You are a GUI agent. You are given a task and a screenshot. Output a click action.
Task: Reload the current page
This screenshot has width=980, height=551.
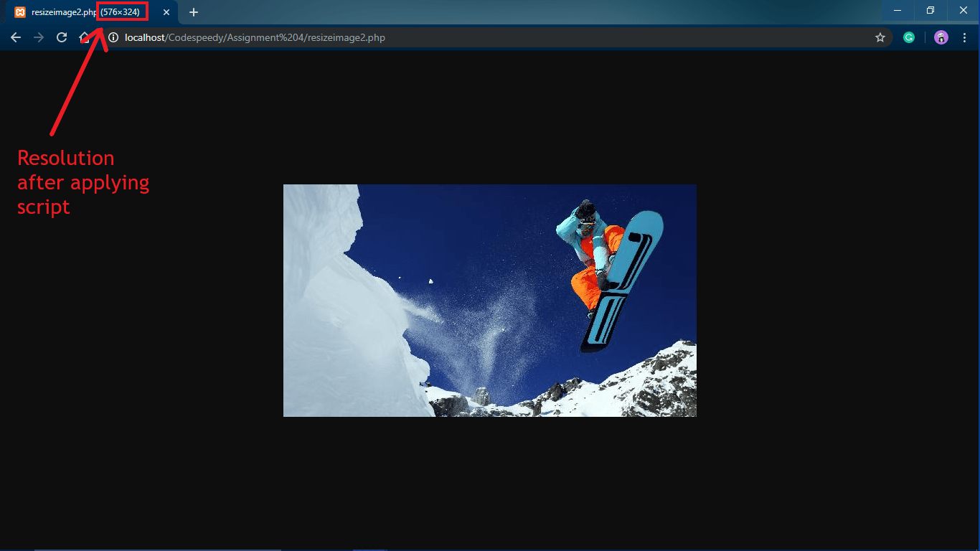click(x=61, y=37)
